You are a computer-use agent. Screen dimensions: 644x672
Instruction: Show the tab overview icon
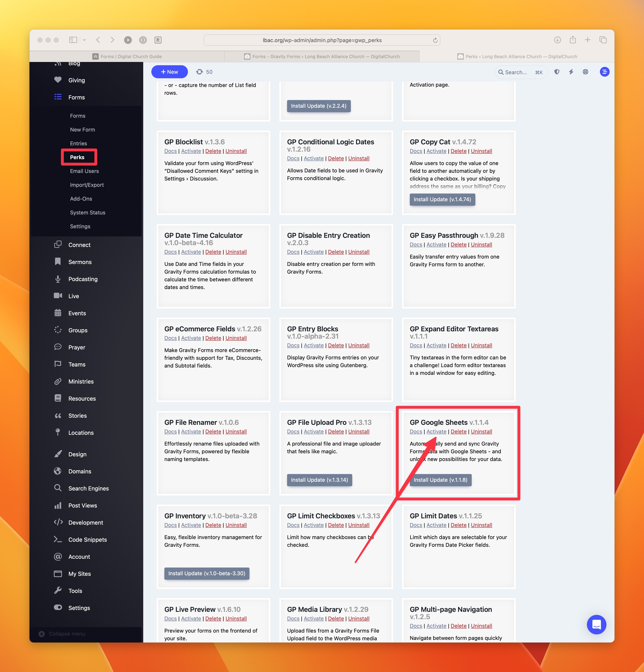tap(603, 40)
